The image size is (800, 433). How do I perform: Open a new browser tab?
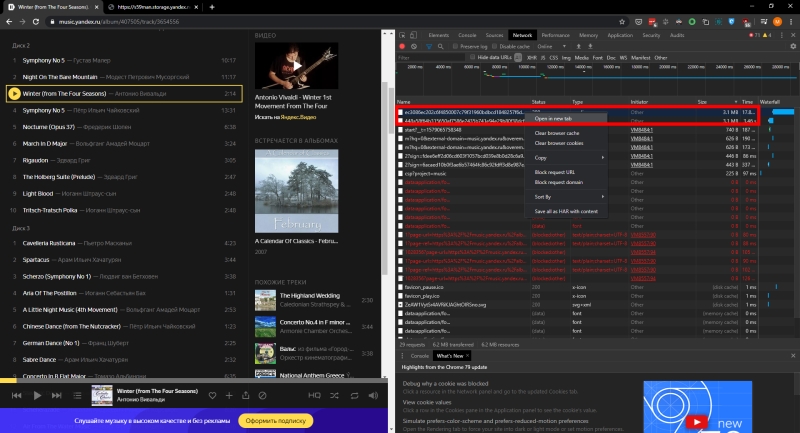click(x=212, y=7)
